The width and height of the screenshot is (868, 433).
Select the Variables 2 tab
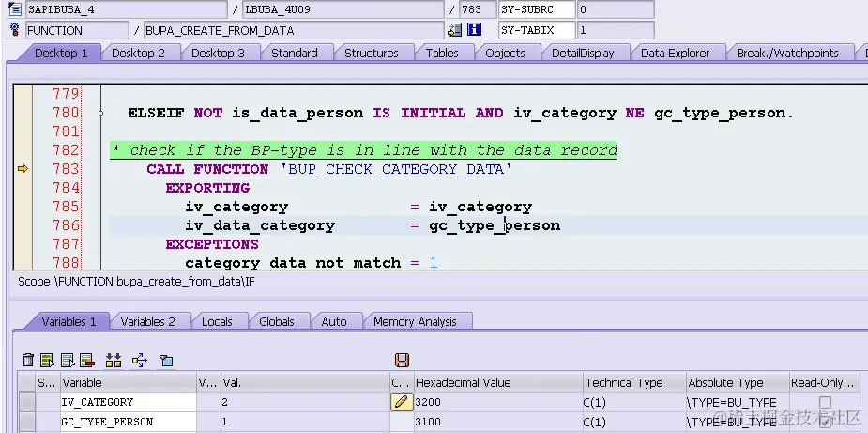[x=148, y=321]
